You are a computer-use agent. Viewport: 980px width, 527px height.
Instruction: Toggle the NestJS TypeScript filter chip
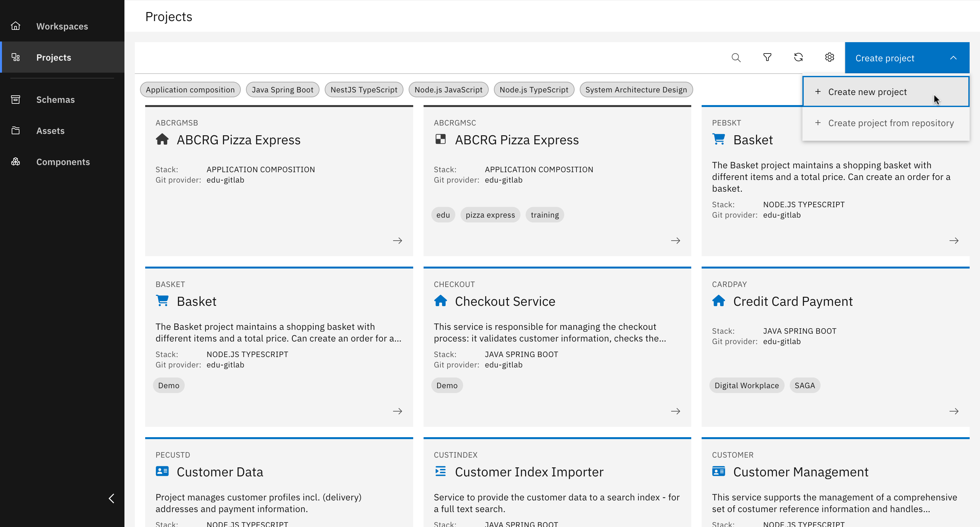(x=363, y=90)
